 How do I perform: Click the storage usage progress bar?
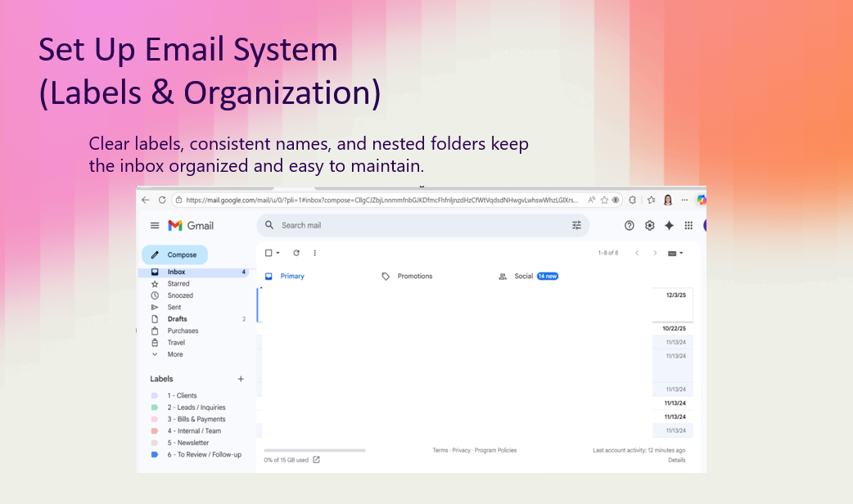[x=315, y=450]
